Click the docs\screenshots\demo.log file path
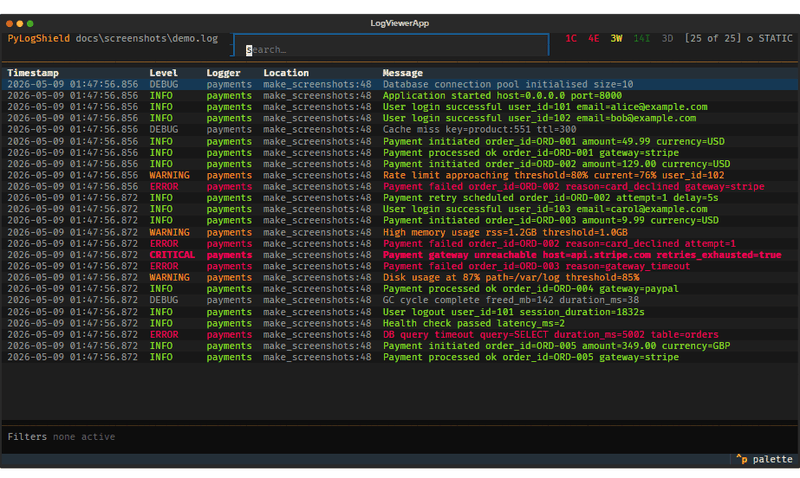This screenshot has width=800, height=478. [146, 39]
